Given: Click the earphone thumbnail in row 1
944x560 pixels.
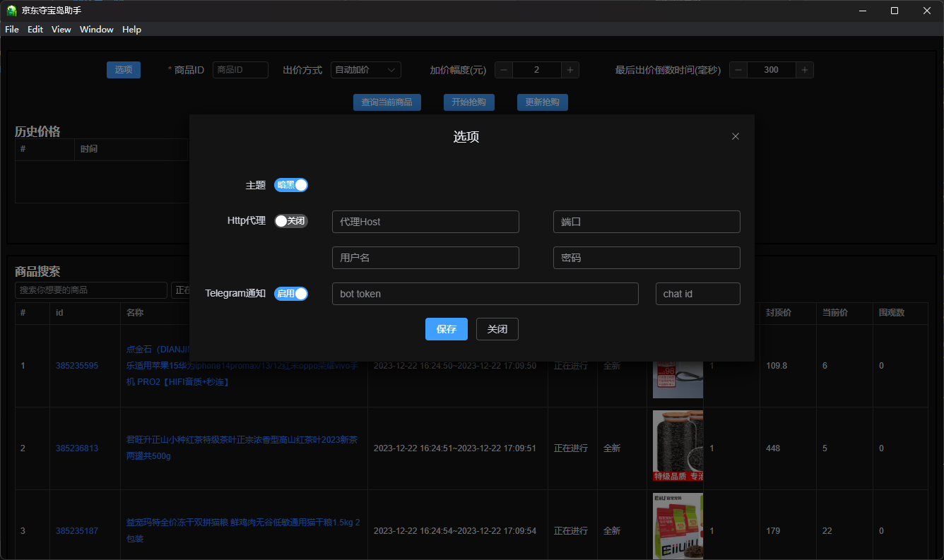Looking at the screenshot, I should coord(678,380).
